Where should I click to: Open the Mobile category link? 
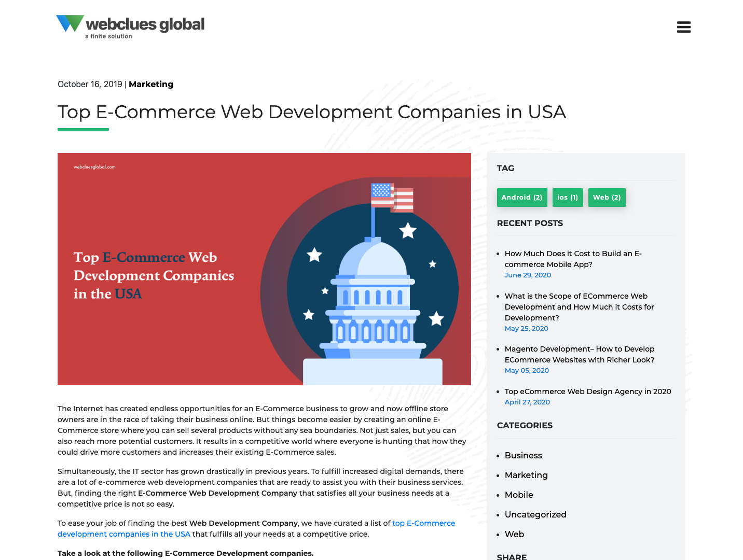click(519, 495)
